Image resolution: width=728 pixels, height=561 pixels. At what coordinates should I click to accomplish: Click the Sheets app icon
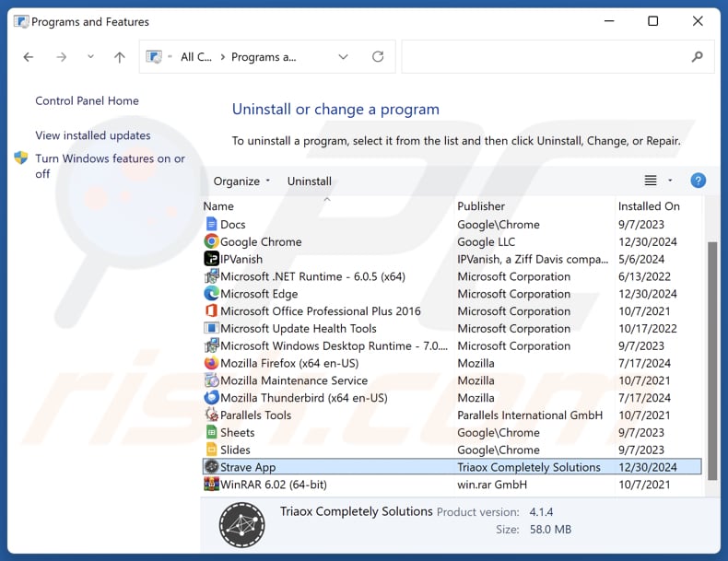pyautogui.click(x=211, y=432)
